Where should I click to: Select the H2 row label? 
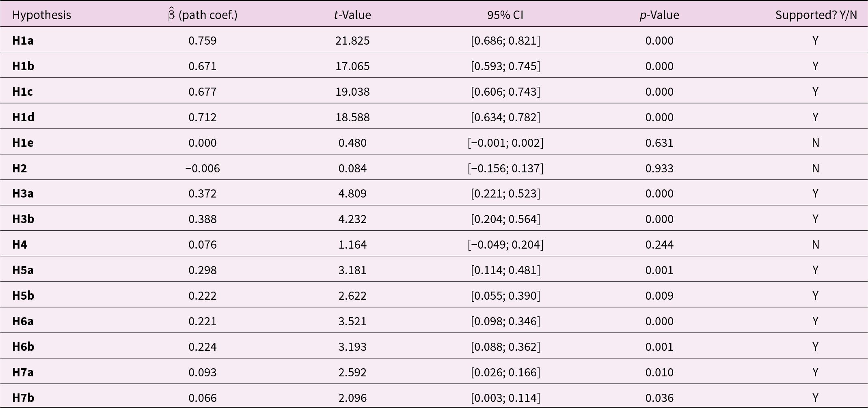pos(19,168)
